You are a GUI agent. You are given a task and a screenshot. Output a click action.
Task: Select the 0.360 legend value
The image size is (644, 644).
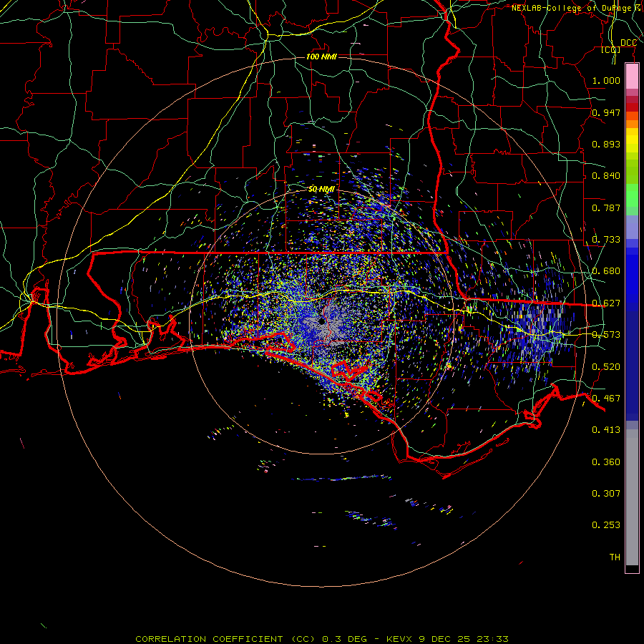click(606, 462)
